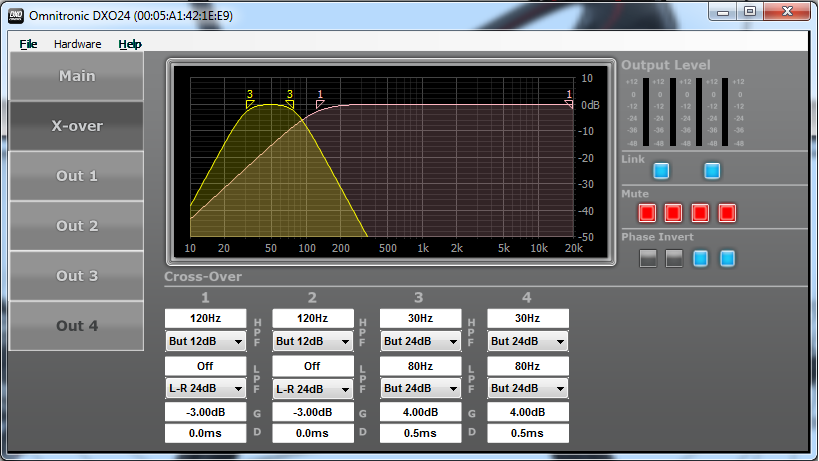This screenshot has height=461, width=819.
Task: Click channel 1 HPF frequency field 120Hz
Action: click(x=205, y=318)
